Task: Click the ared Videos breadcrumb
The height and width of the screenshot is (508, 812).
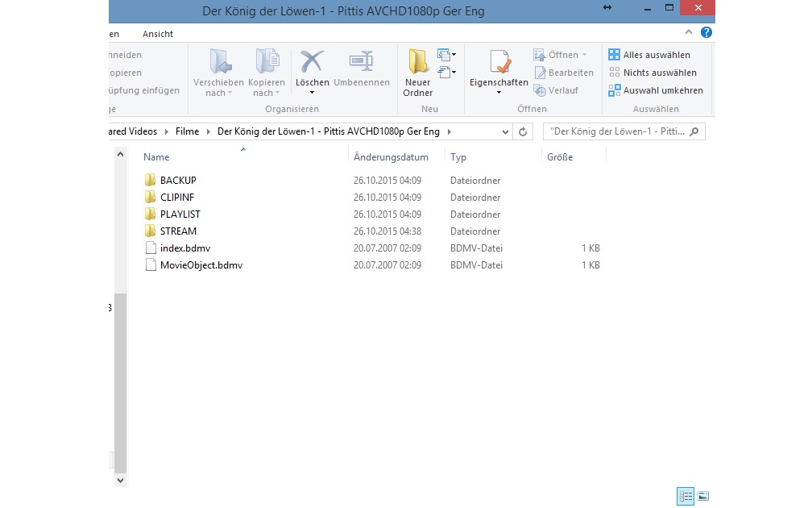Action: tap(133, 131)
